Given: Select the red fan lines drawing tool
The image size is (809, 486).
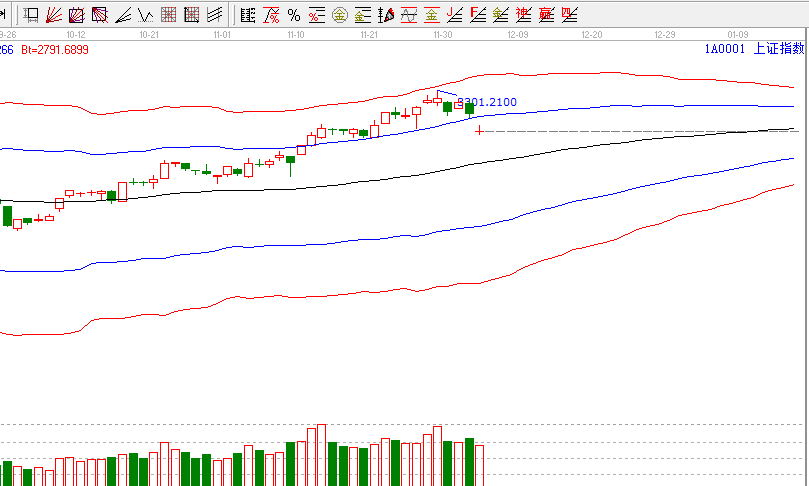Looking at the screenshot, I should 53,15.
